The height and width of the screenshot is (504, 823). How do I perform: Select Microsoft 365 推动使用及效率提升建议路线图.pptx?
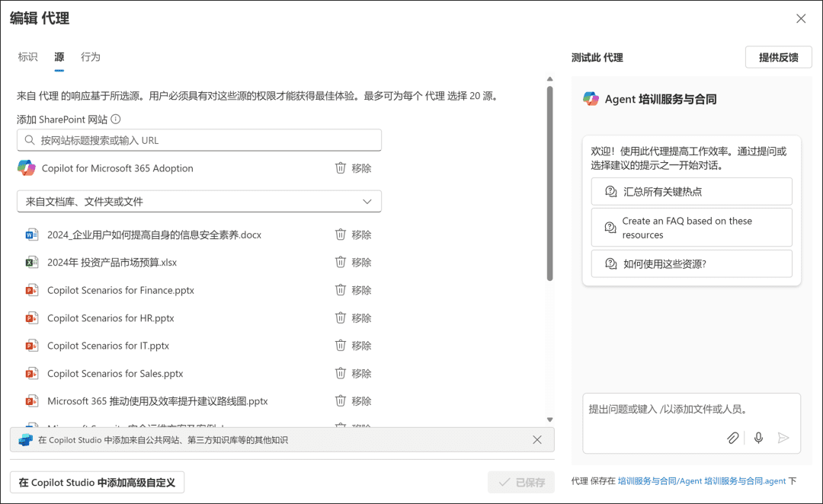pos(158,401)
